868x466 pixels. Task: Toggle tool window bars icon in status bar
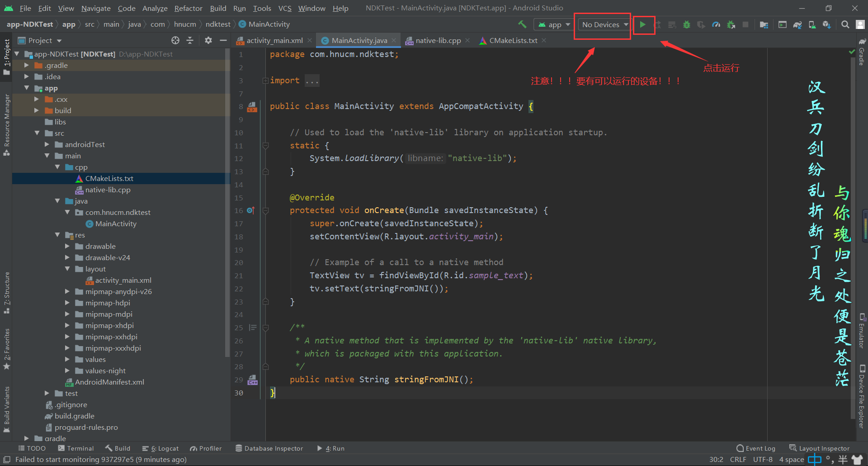point(7,460)
